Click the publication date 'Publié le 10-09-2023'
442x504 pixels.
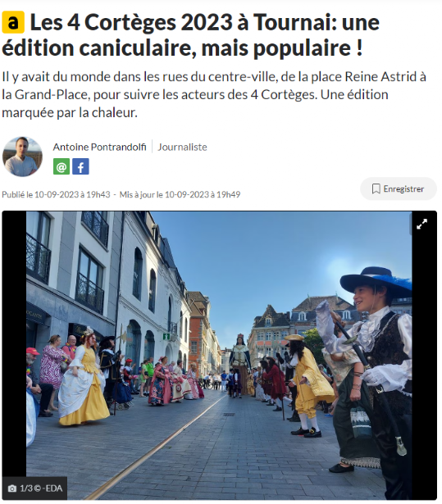click(x=56, y=194)
